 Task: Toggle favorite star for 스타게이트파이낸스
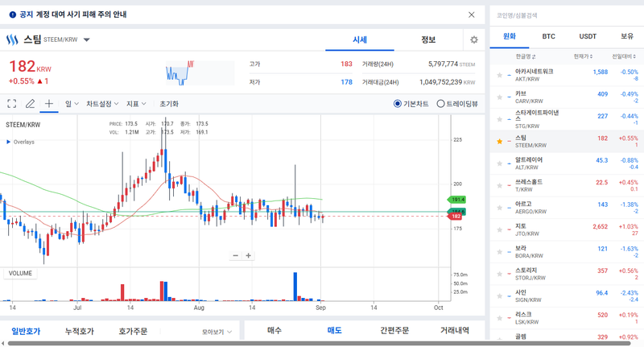[499, 119]
